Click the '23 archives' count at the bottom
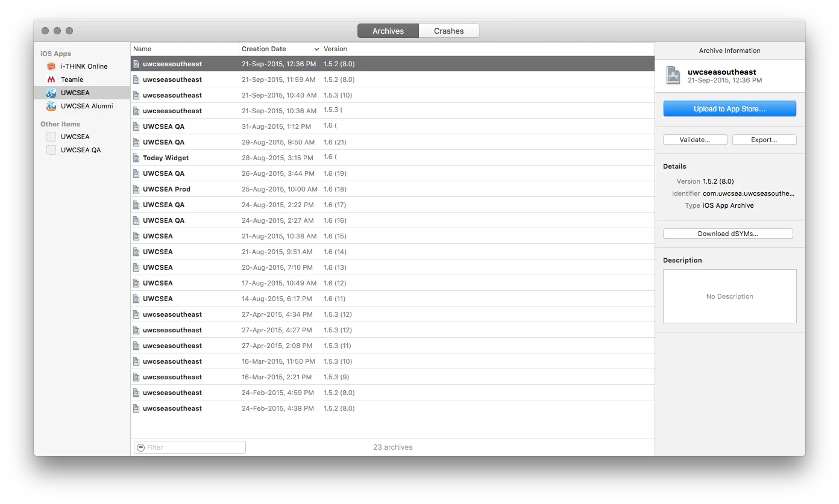This screenshot has height=504, width=839. (393, 447)
